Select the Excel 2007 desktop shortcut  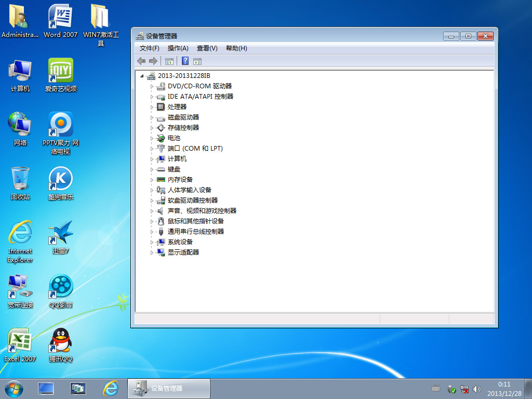coord(20,345)
